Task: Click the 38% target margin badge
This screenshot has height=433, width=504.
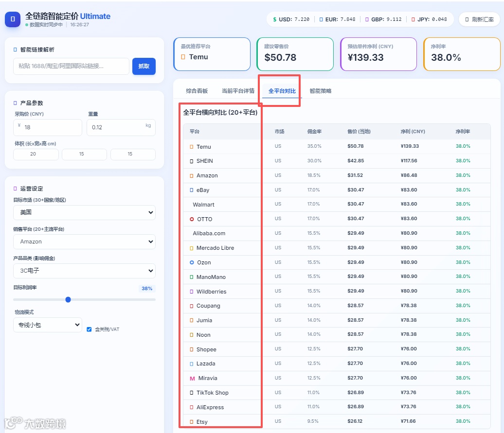Action: (147, 288)
